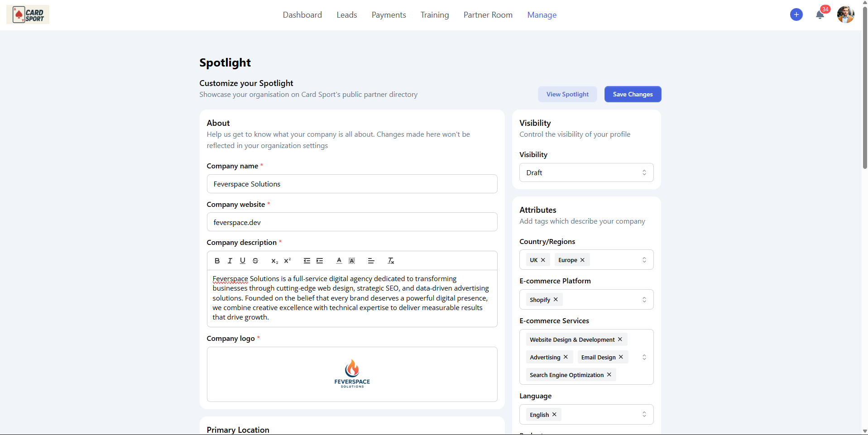The image size is (868, 435).
Task: Apply strikethrough formatting in editor
Action: [x=255, y=261]
